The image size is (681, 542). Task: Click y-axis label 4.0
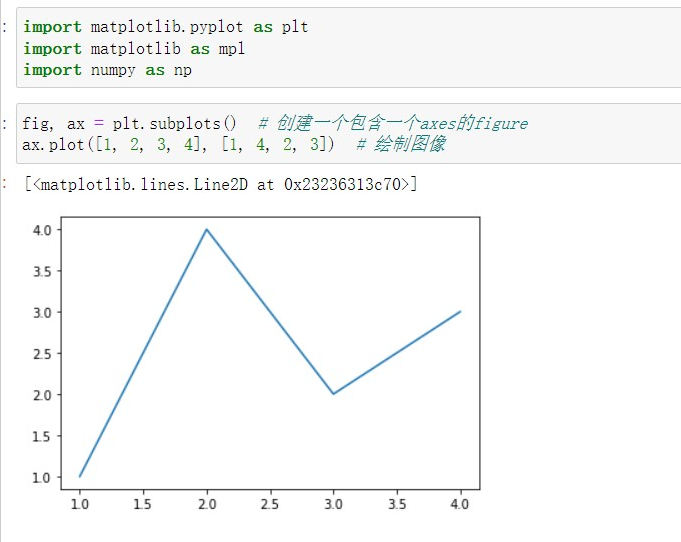coord(42,230)
